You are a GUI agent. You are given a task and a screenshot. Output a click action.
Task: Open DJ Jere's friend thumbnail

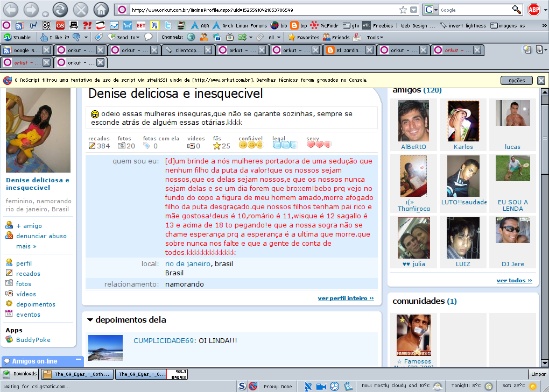pyautogui.click(x=512, y=231)
